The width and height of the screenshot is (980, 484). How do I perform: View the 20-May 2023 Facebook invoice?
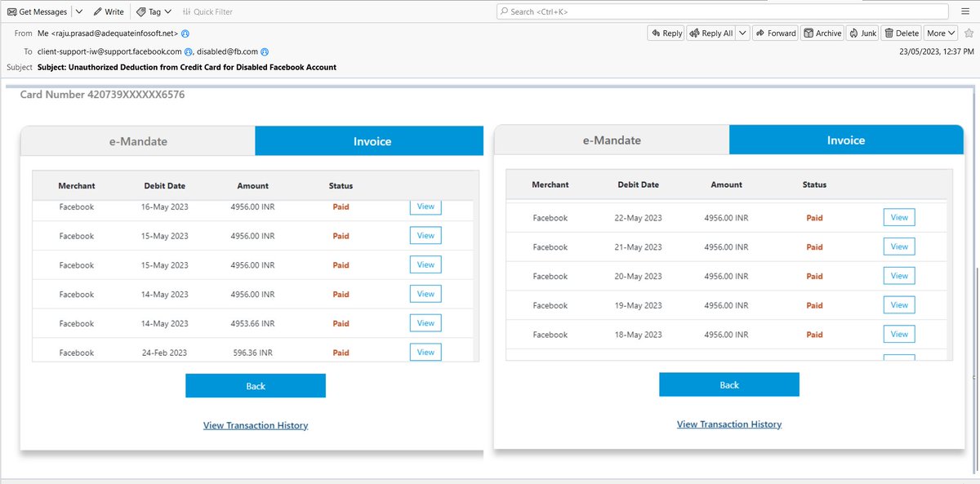[x=899, y=276]
